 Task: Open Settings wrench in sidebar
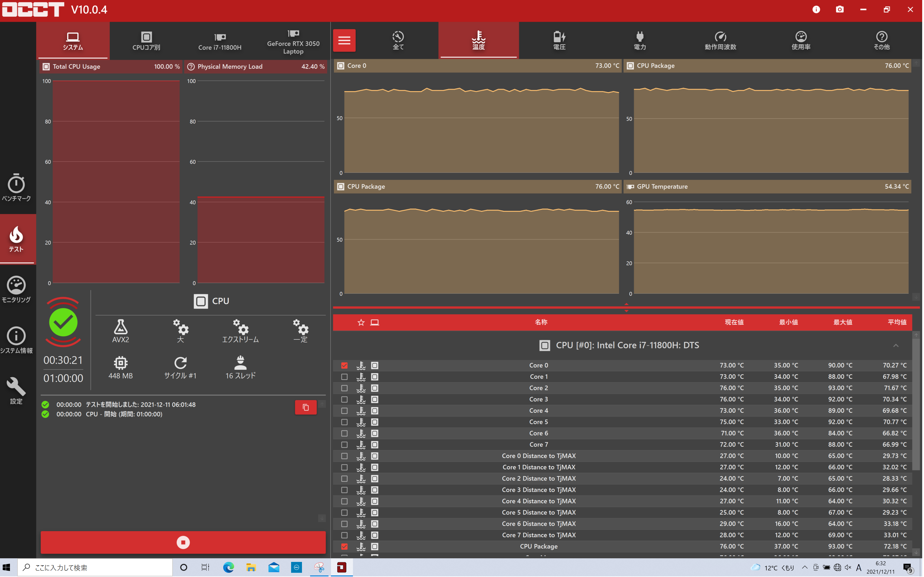[16, 391]
